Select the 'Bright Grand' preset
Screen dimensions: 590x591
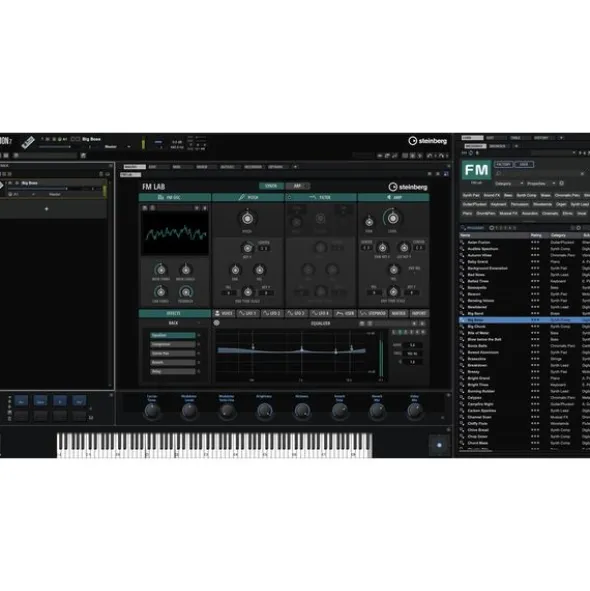click(x=478, y=378)
